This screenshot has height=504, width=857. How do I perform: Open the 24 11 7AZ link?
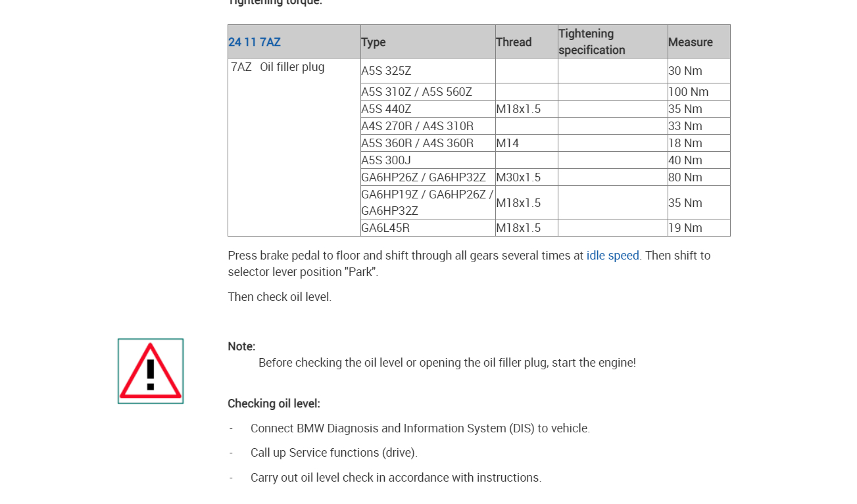point(255,42)
